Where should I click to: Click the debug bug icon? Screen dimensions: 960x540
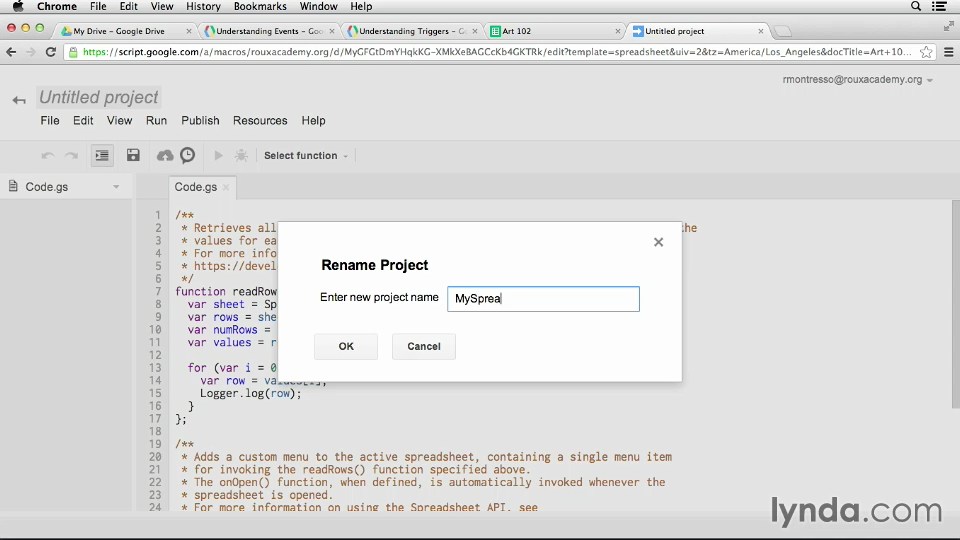click(x=241, y=156)
